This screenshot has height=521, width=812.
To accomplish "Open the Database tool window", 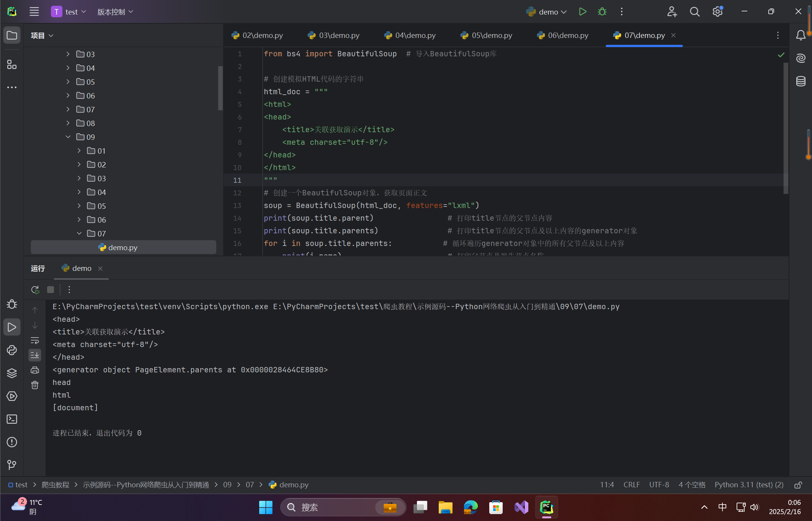I will pos(801,81).
